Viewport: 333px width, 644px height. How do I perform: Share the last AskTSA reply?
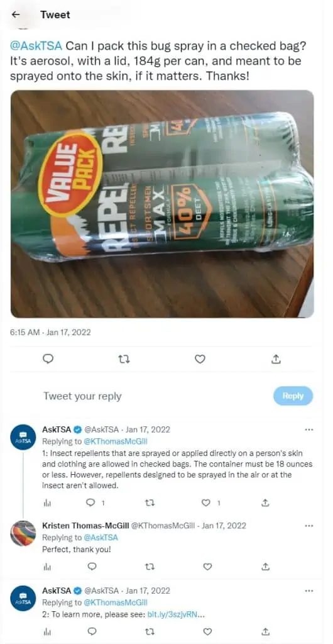click(x=265, y=631)
